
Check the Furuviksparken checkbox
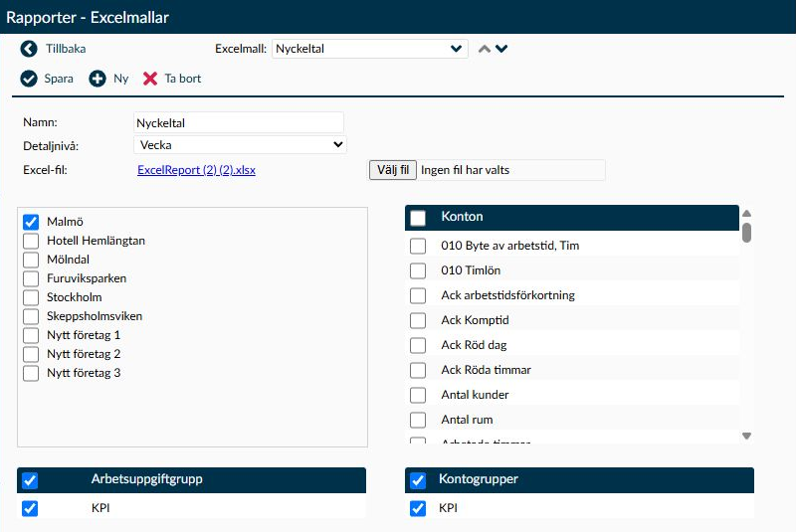(31, 278)
